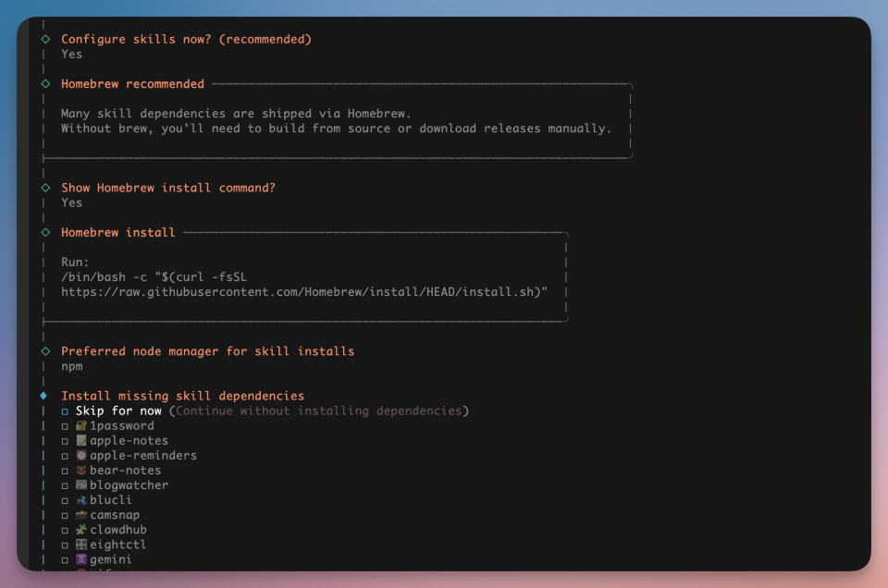Click the bear-notes bear icon
Image resolution: width=888 pixels, height=588 pixels.
click(81, 471)
